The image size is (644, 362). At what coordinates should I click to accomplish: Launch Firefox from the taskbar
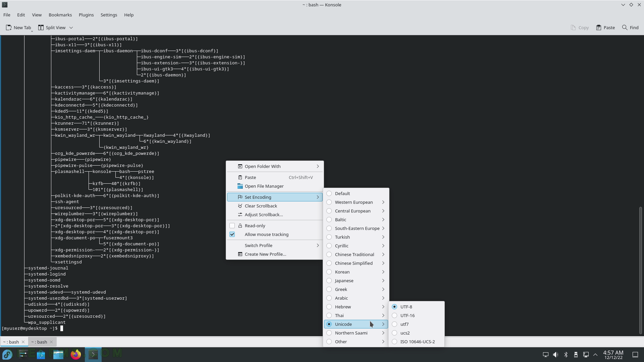pyautogui.click(x=76, y=354)
